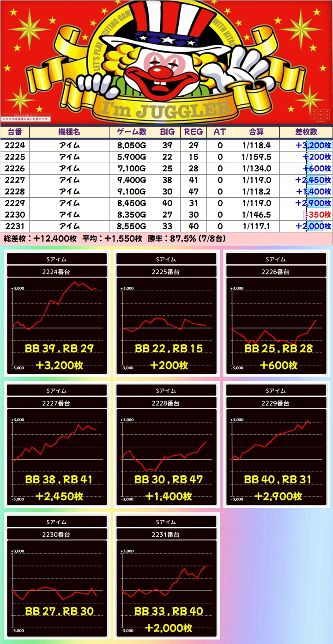Click the 8,450G game count cell
The image size is (333, 644).
[x=132, y=203]
